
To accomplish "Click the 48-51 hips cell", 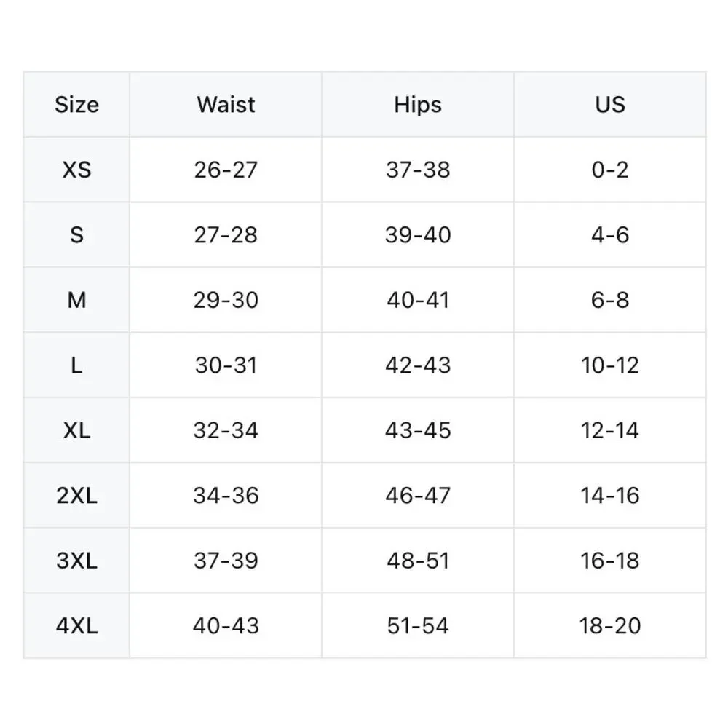I will (x=418, y=561).
